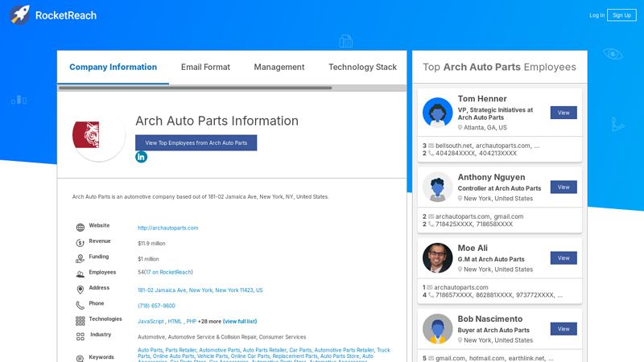Click the PHP technology link
The image size is (644, 362).
pyautogui.click(x=192, y=321)
